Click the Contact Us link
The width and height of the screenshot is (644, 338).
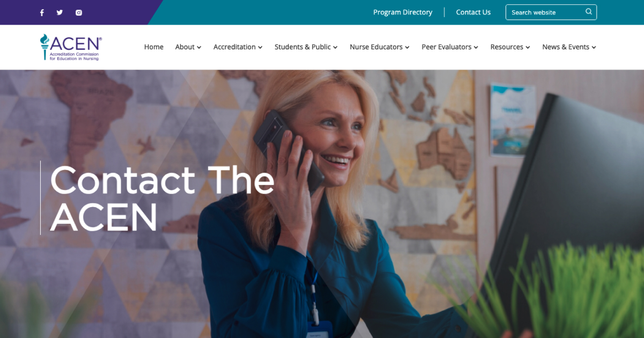pyautogui.click(x=473, y=12)
